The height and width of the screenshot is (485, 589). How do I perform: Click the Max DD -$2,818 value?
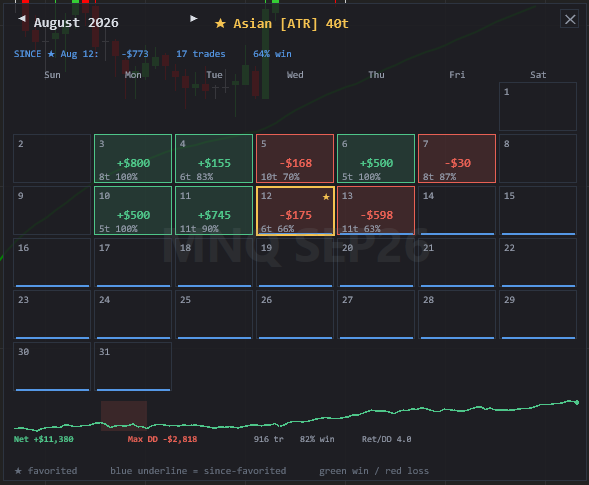pyautogui.click(x=162, y=439)
